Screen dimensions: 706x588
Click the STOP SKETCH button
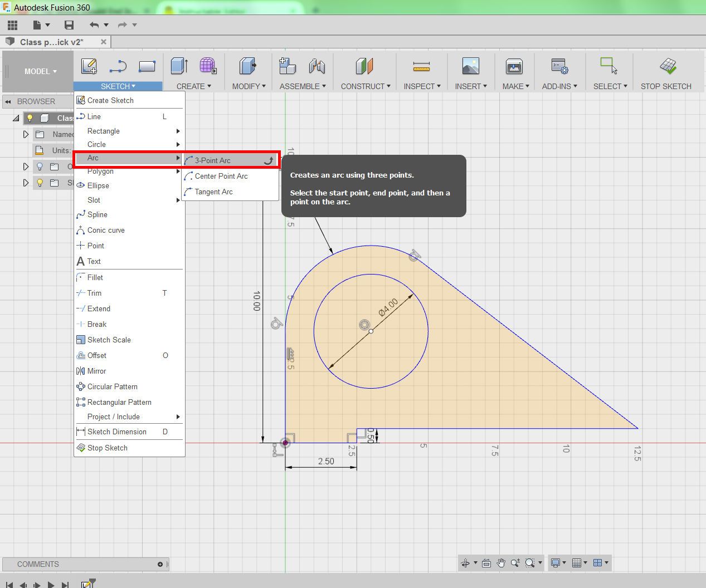pyautogui.click(x=666, y=72)
